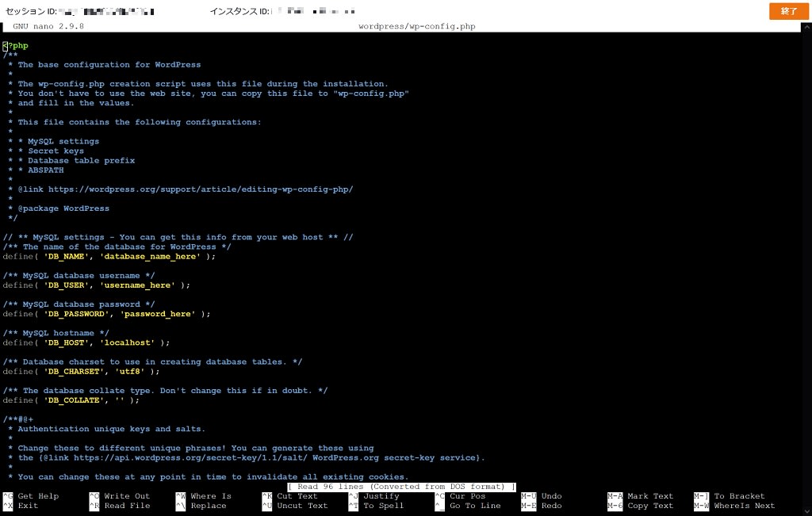Viewport: 812px width, 516px height.
Task: Select the Go To Line shortcut
Action: point(468,506)
